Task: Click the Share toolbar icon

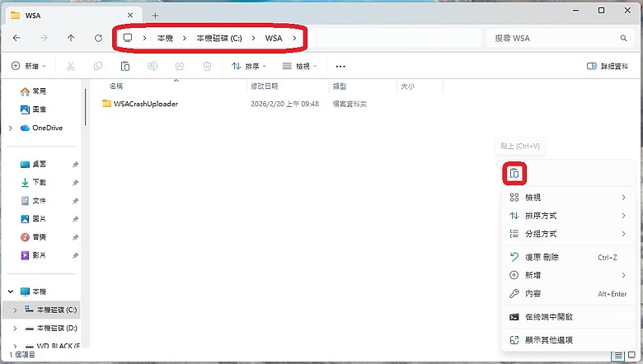Action: (180, 66)
